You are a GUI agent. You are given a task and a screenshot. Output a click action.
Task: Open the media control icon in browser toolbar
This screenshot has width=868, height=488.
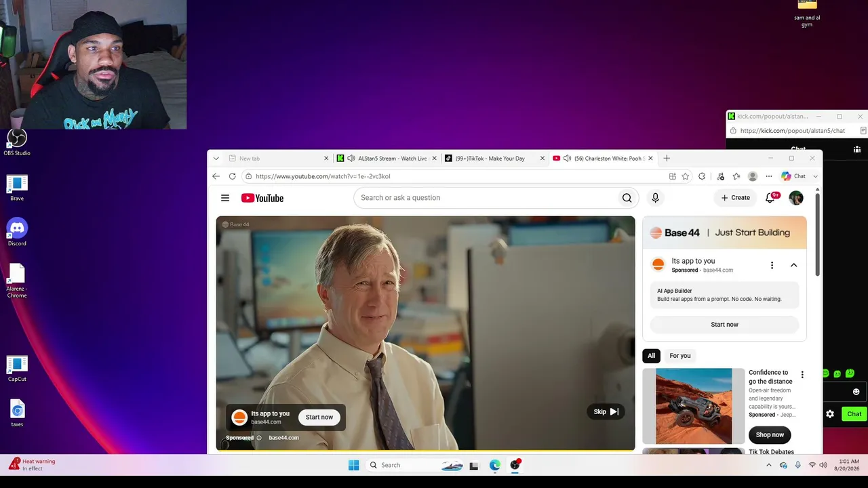click(x=720, y=176)
